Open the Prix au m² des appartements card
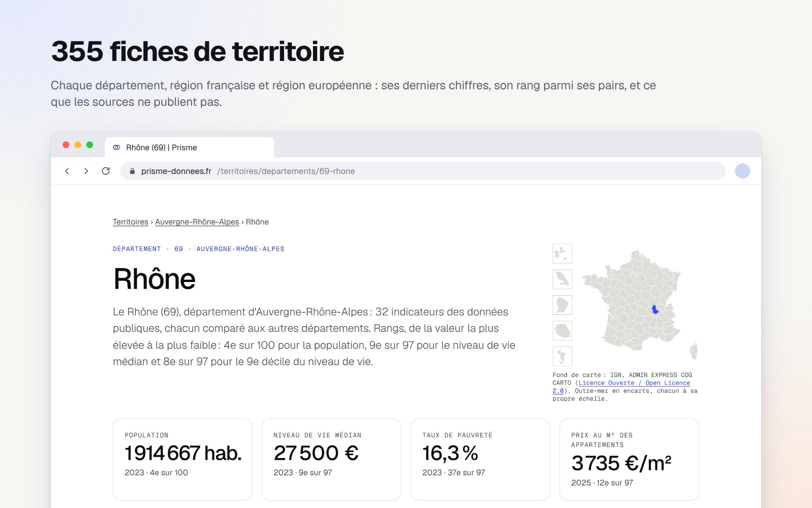The height and width of the screenshot is (508, 812). [629, 459]
